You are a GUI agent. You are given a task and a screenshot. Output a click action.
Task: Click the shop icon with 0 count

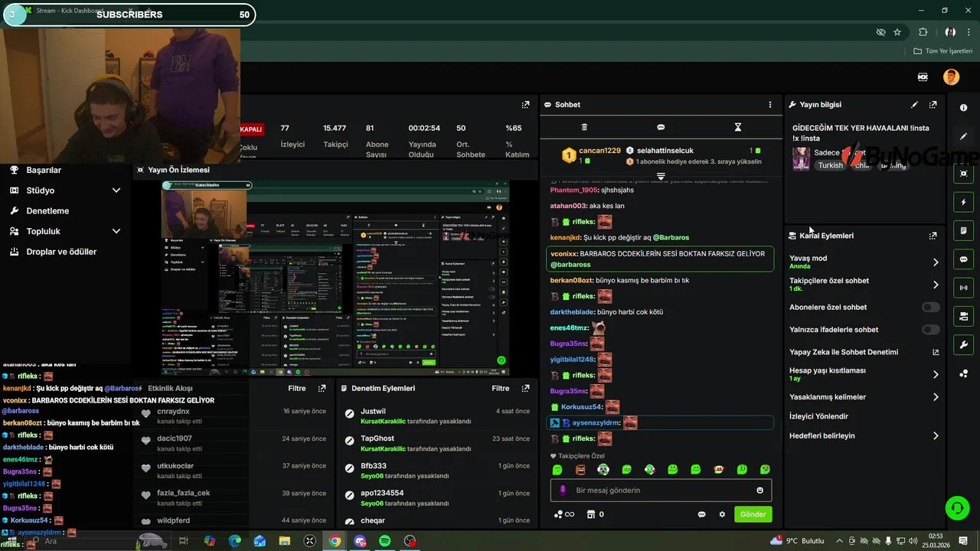[595, 514]
